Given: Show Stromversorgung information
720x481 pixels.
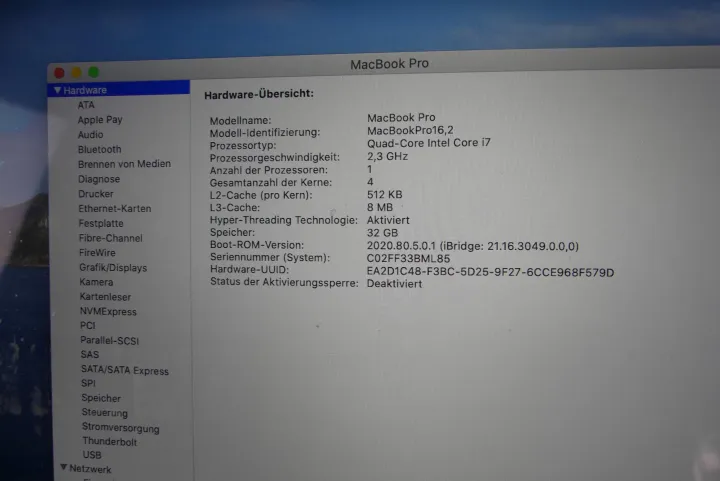Looking at the screenshot, I should [121, 428].
